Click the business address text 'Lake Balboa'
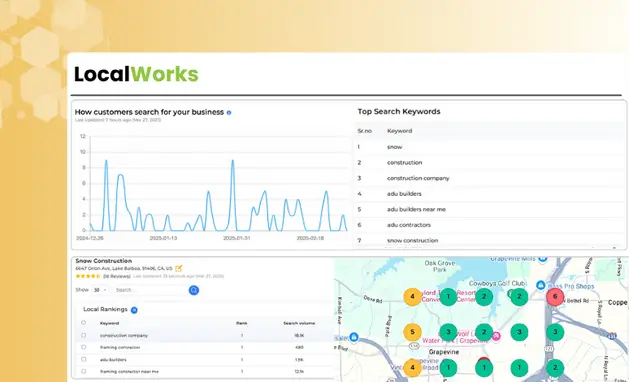 [x=127, y=268]
